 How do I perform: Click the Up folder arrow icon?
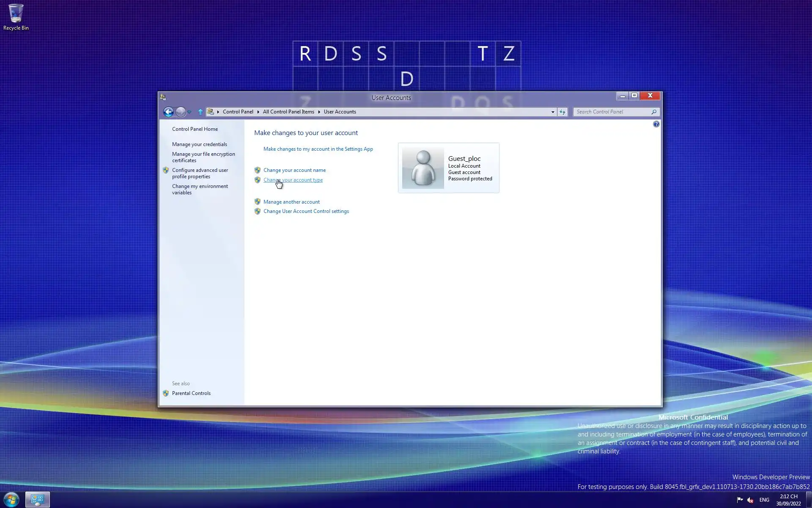[200, 112]
